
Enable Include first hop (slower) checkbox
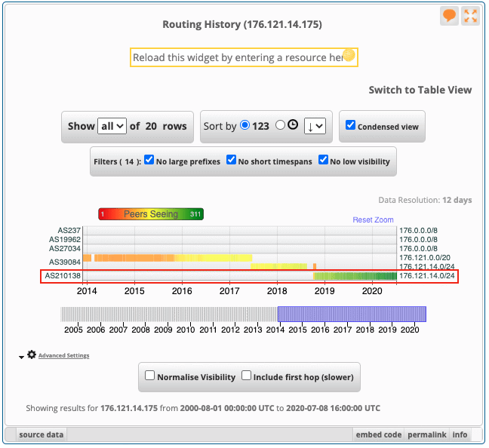(246, 376)
